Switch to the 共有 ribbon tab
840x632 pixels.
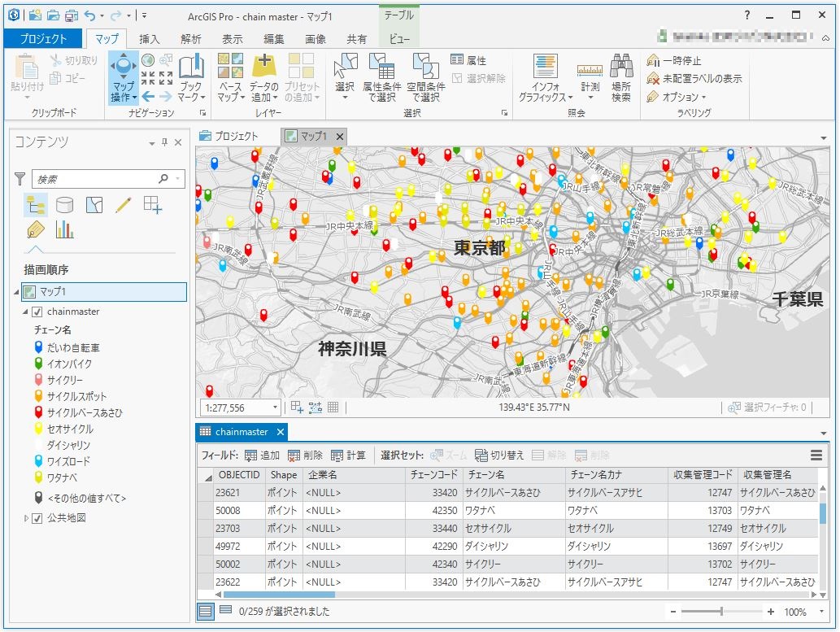(x=357, y=38)
